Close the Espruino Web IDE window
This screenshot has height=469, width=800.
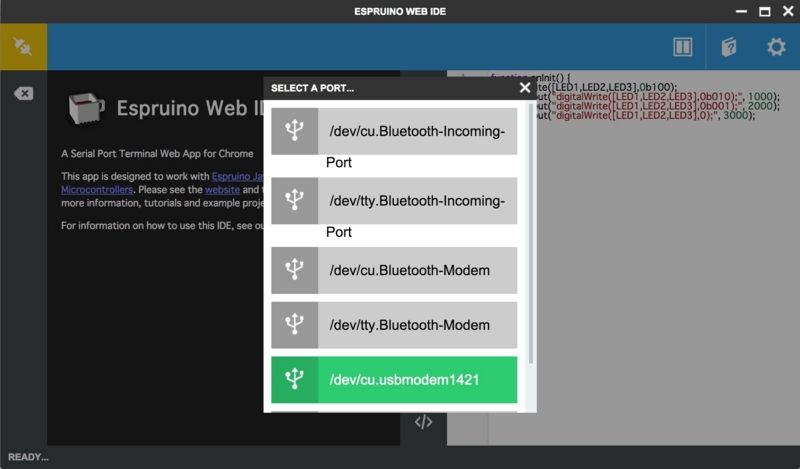(788, 11)
